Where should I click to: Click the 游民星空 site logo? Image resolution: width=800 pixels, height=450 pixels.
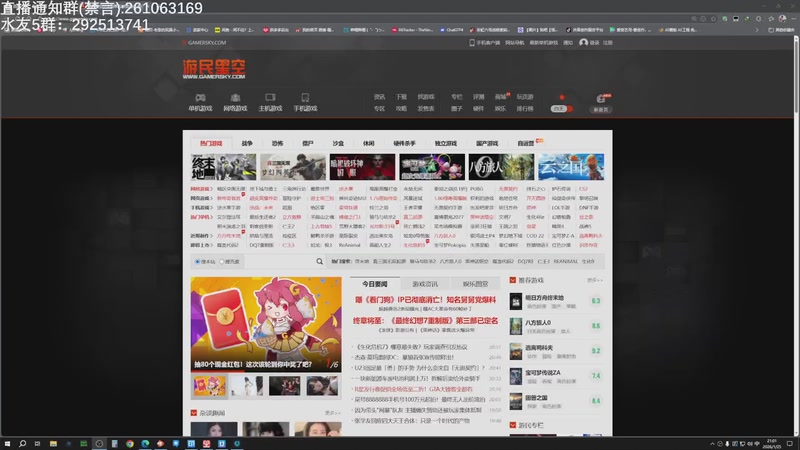214,69
